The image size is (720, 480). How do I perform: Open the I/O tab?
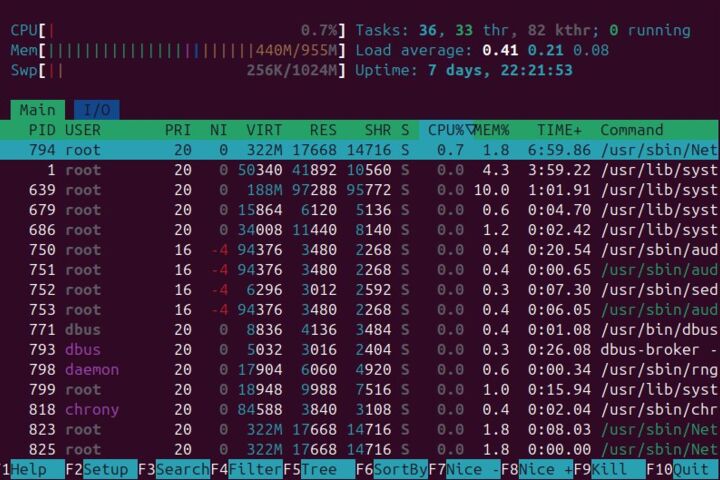[97, 110]
